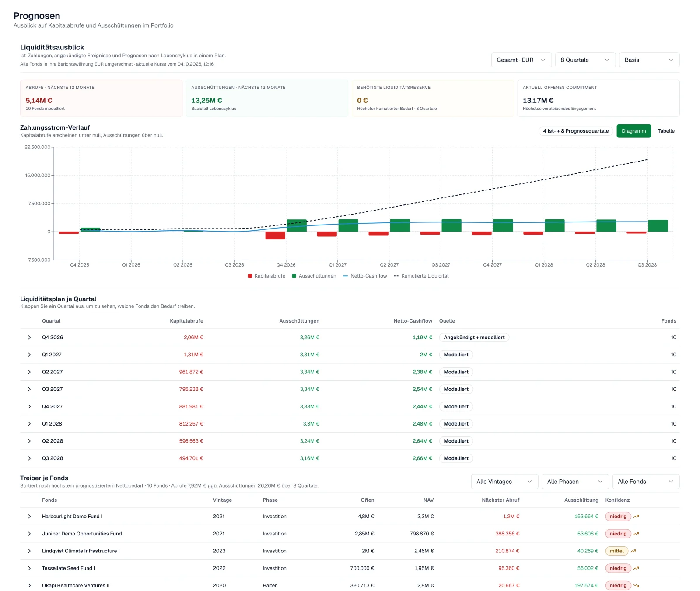Click the trend-up icon for Harbourlight Demo Fund I
700x591 pixels.
[636, 517]
